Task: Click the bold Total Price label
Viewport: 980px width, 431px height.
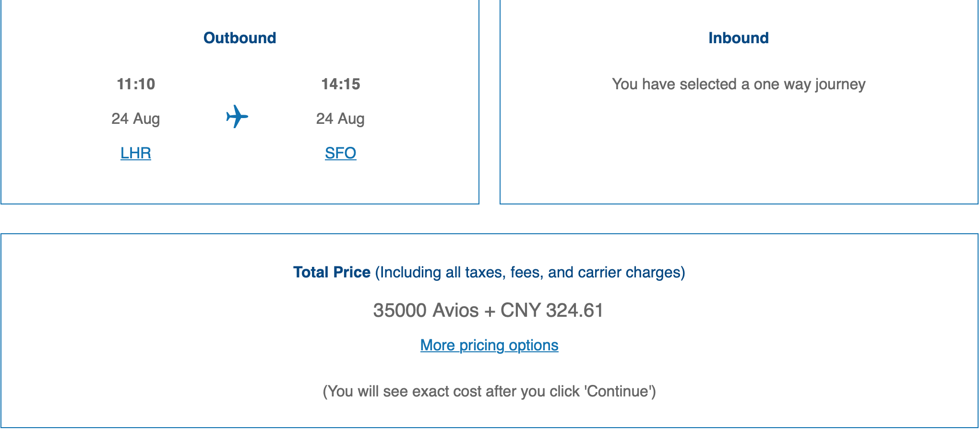Action: (x=332, y=272)
